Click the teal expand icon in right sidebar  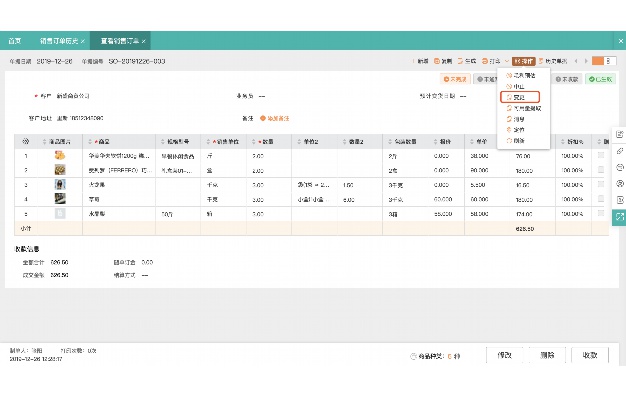point(619,217)
